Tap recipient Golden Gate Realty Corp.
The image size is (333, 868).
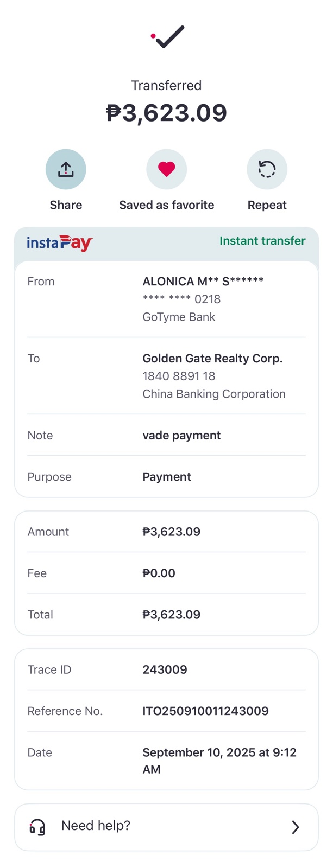(212, 359)
